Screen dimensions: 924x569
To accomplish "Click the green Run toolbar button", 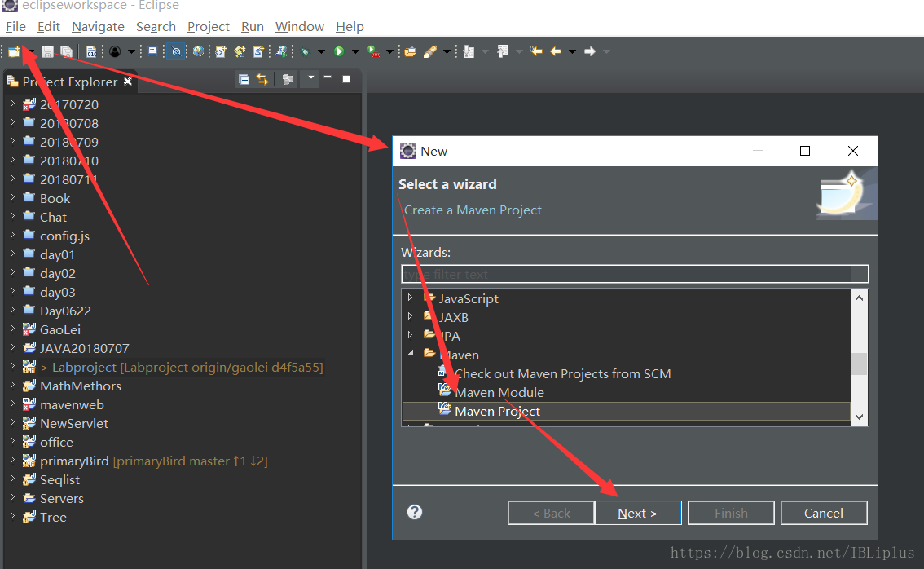I will pyautogui.click(x=339, y=52).
